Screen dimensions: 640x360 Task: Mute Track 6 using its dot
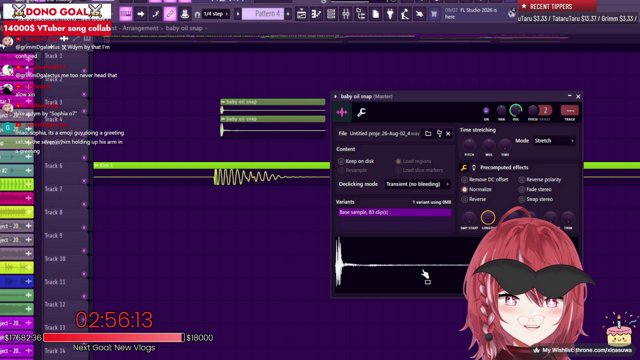click(x=84, y=181)
